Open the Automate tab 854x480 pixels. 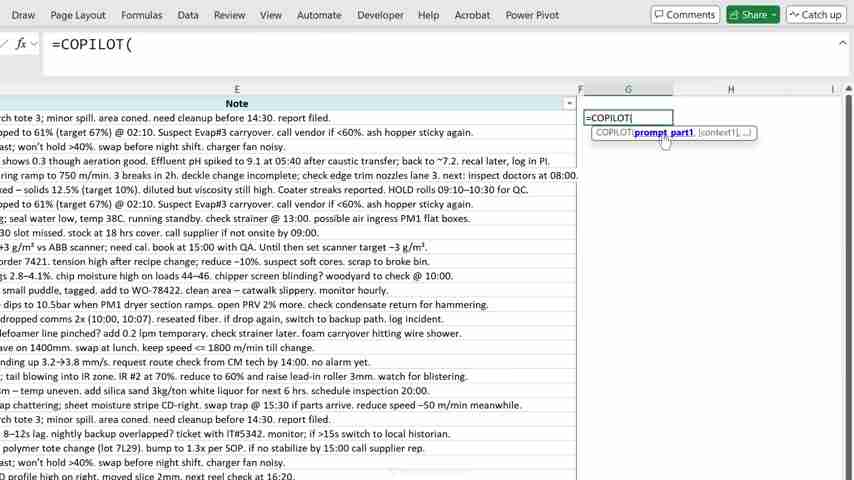319,15
